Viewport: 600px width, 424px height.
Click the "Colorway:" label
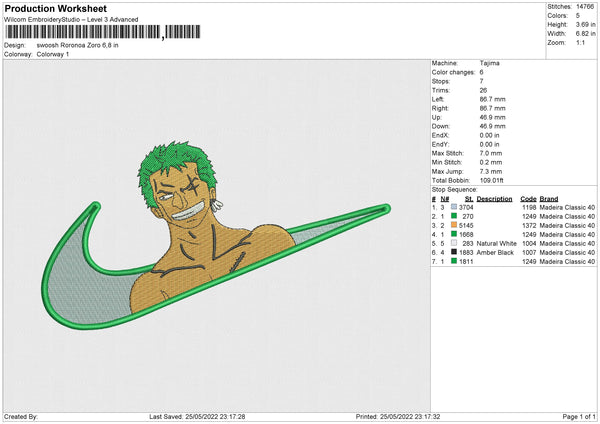[x=18, y=54]
